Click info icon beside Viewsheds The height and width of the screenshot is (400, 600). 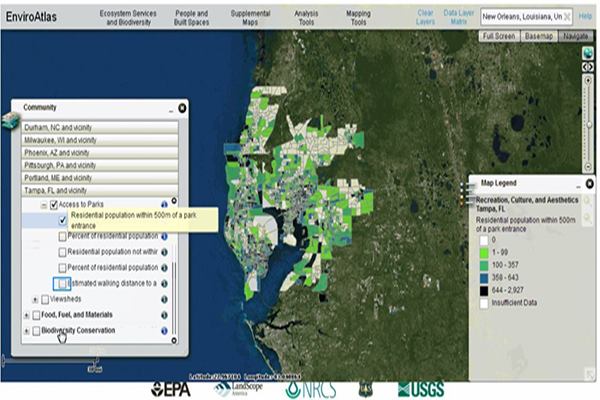(163, 298)
